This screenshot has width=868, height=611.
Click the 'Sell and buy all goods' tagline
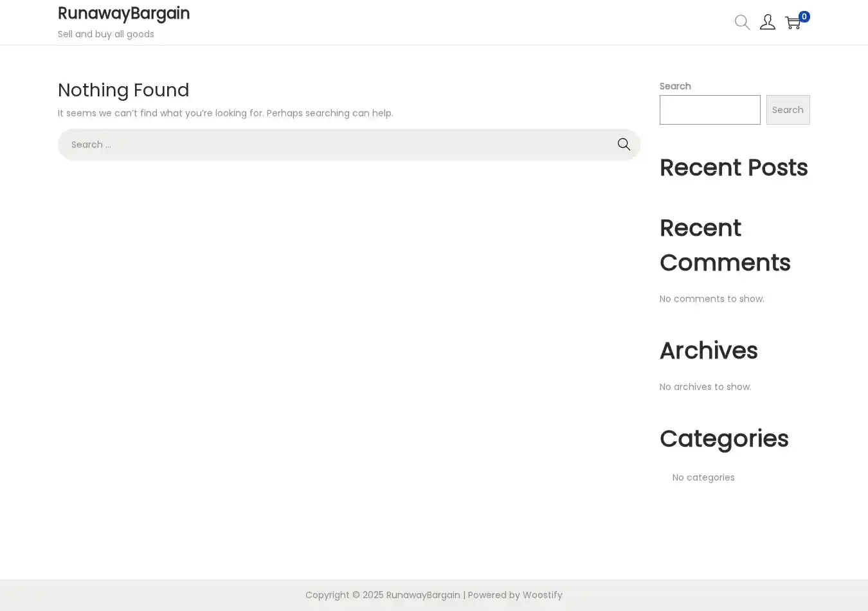106,34
